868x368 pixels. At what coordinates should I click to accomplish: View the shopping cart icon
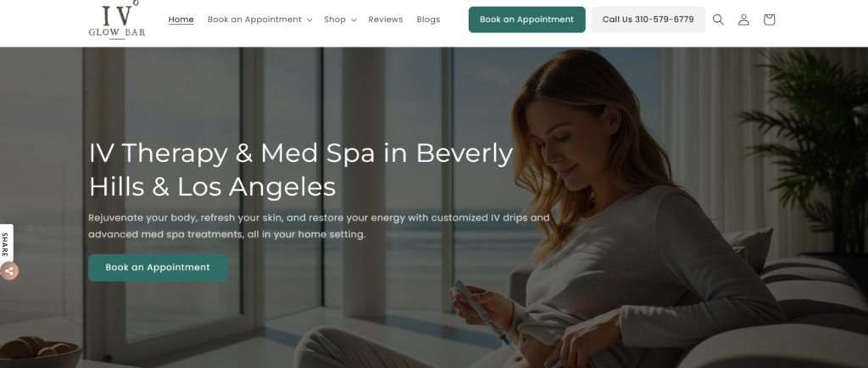[769, 20]
